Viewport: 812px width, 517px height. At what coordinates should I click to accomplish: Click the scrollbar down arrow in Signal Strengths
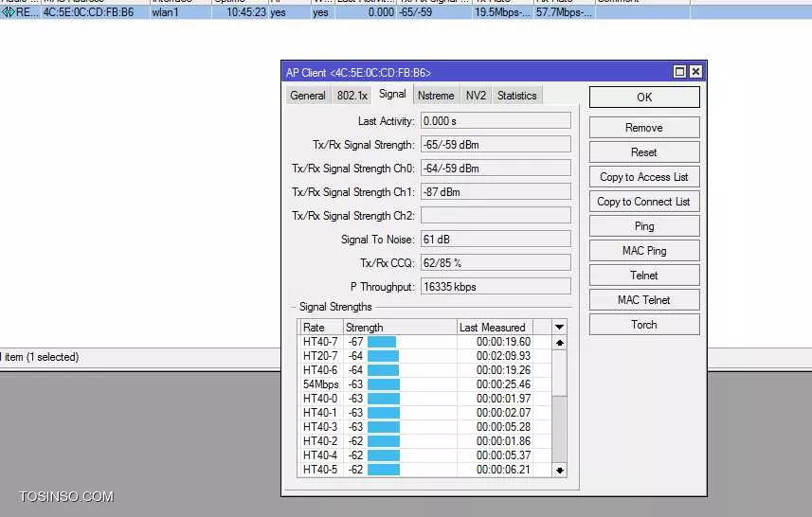[559, 470]
